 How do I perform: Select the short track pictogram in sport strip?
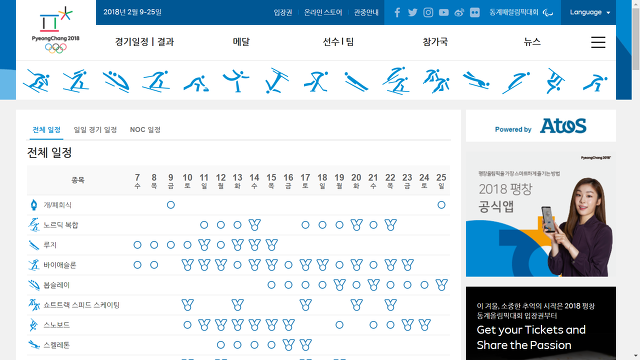coord(436,81)
